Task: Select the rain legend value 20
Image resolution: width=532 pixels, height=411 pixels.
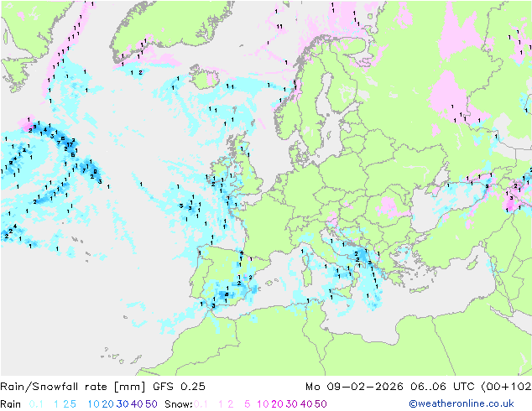Action: pyautogui.click(x=108, y=404)
